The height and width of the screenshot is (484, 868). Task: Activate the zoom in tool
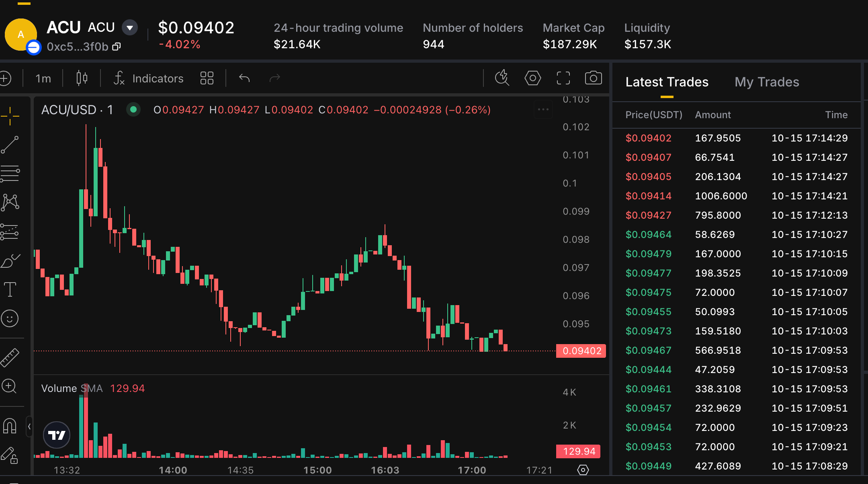[9, 386]
